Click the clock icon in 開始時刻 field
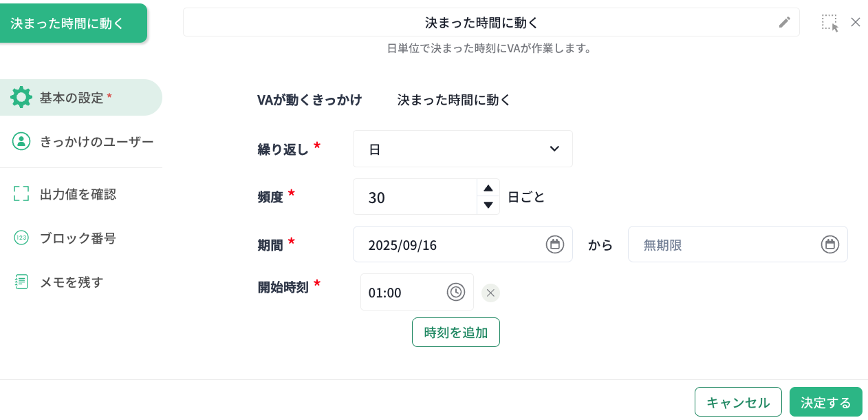The height and width of the screenshot is (420, 868). click(456, 292)
